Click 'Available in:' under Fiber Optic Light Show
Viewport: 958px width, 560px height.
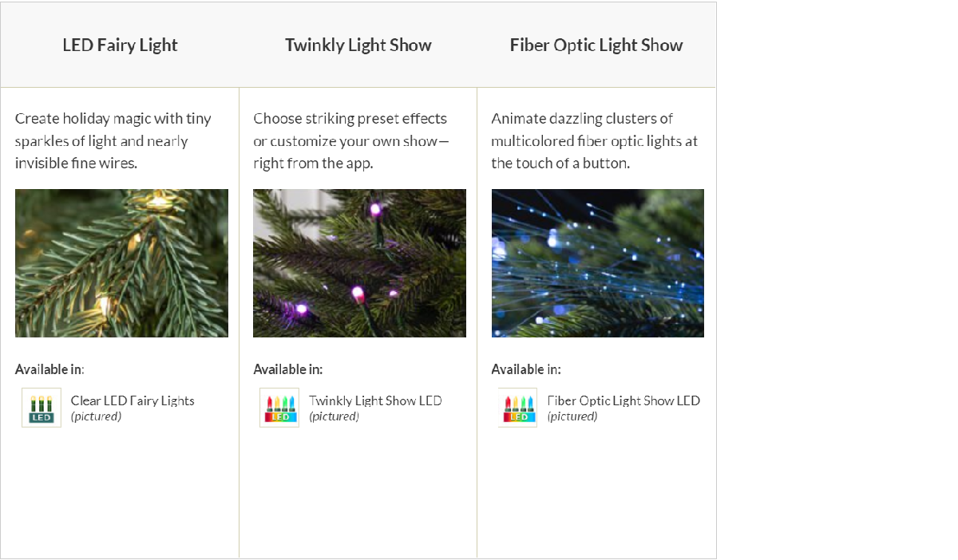pyautogui.click(x=526, y=369)
